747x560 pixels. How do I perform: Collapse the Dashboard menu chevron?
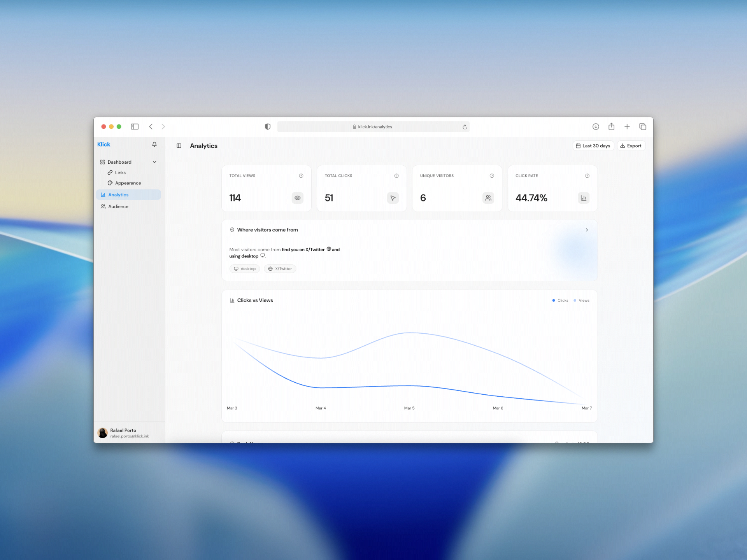click(x=154, y=162)
